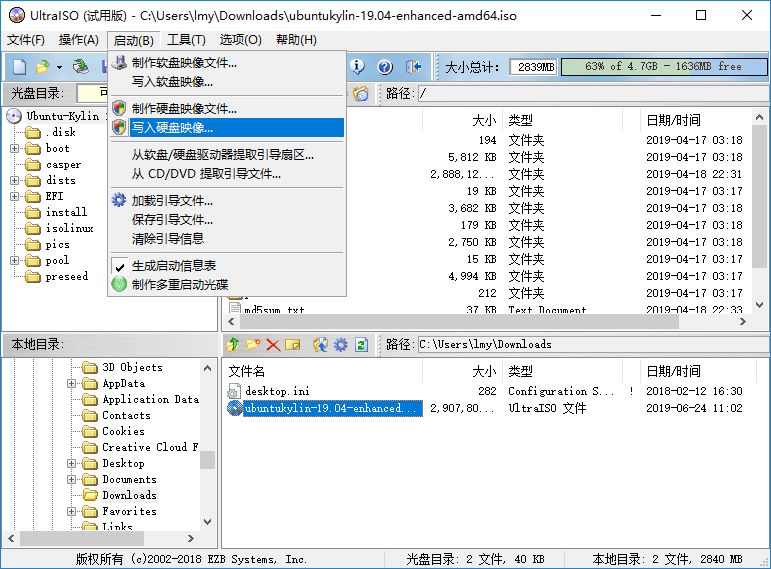Screen dimensions: 771x569
Task: Select the isolinux folder in ISO tree
Action: (x=69, y=228)
